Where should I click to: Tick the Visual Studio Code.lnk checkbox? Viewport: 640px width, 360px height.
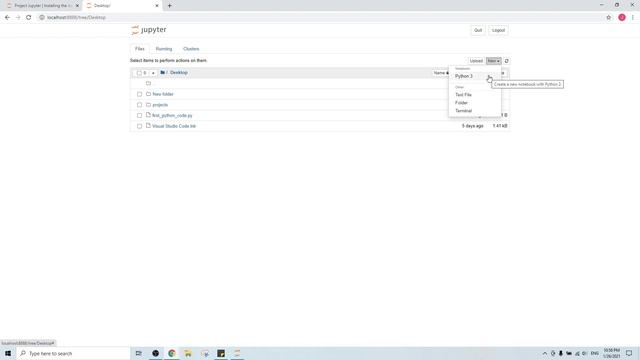140,126
